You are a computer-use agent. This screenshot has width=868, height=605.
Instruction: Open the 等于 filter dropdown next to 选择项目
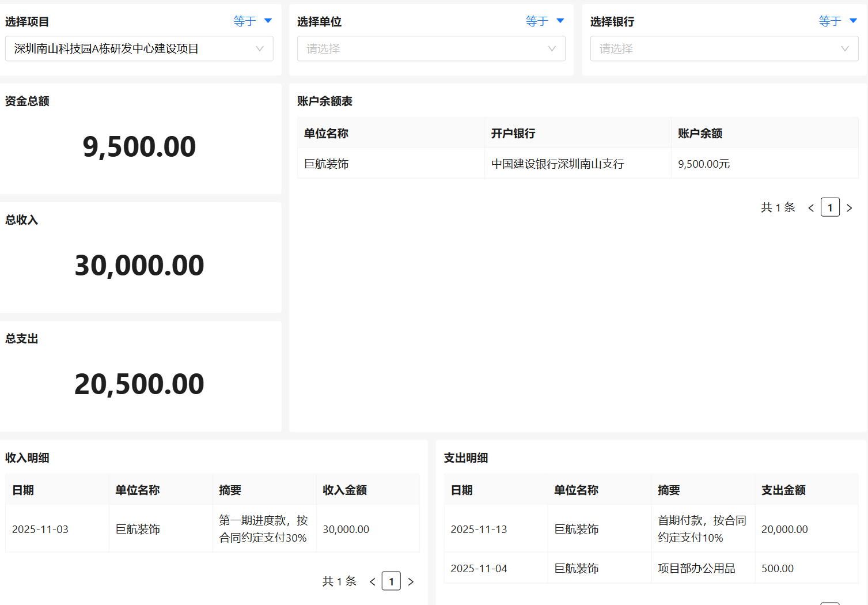(x=253, y=20)
